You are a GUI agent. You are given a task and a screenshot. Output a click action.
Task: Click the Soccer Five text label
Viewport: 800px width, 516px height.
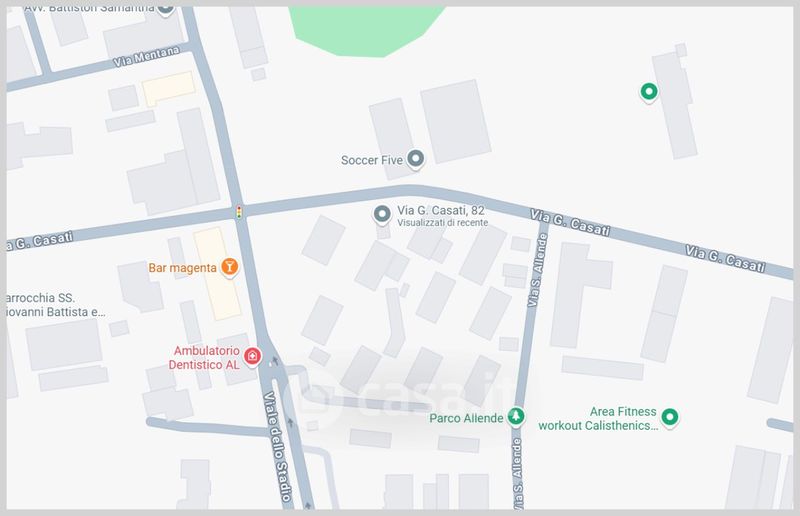(x=372, y=160)
